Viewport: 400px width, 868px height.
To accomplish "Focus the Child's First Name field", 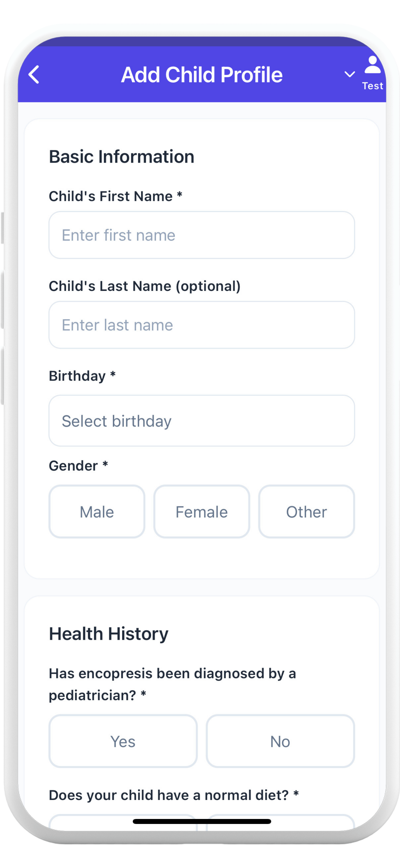I will 201,235.
